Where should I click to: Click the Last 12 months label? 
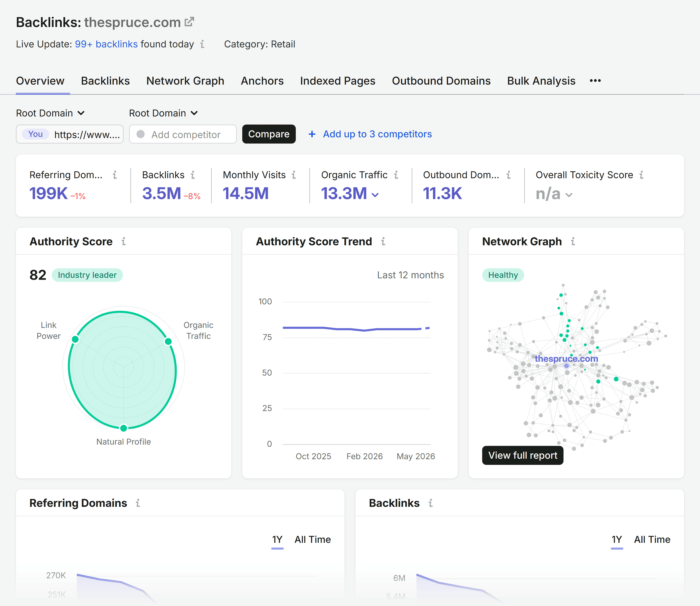coord(410,275)
